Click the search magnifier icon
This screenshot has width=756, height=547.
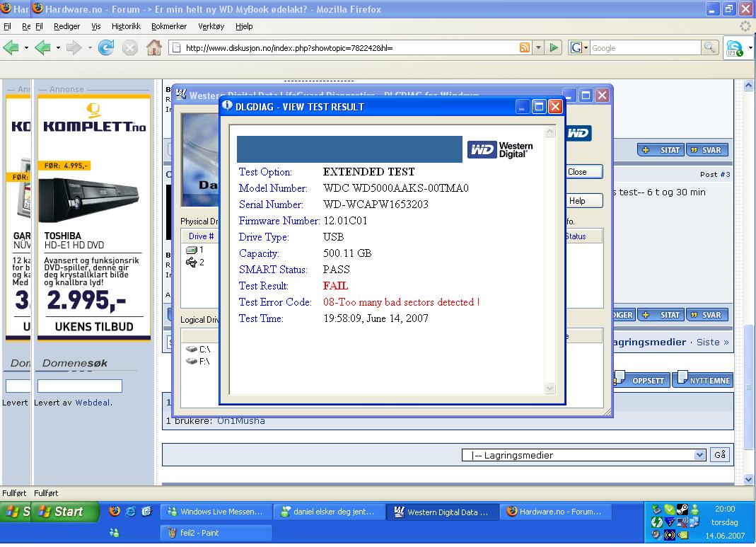pos(709,47)
